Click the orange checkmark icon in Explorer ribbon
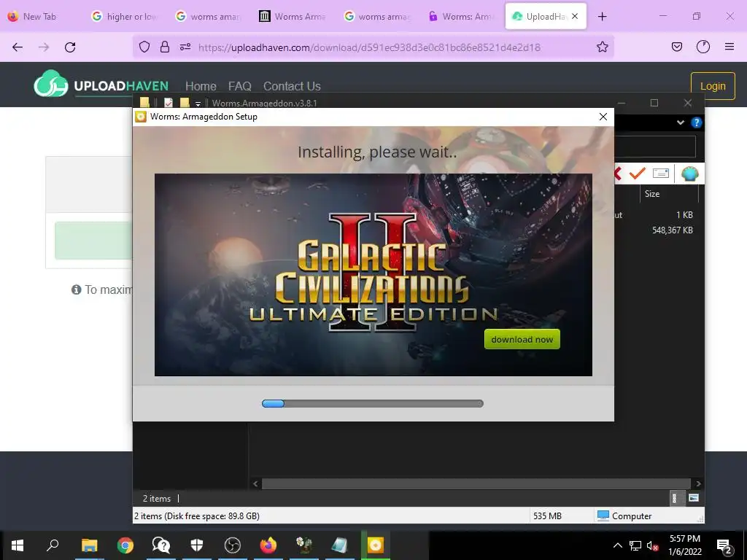 pos(637,174)
